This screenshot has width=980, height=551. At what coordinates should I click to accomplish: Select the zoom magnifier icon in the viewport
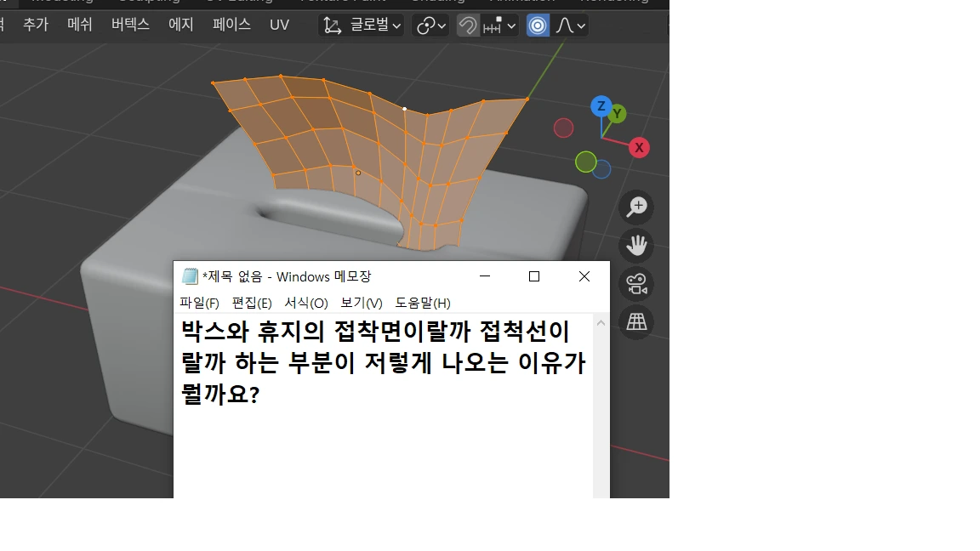pyautogui.click(x=636, y=207)
